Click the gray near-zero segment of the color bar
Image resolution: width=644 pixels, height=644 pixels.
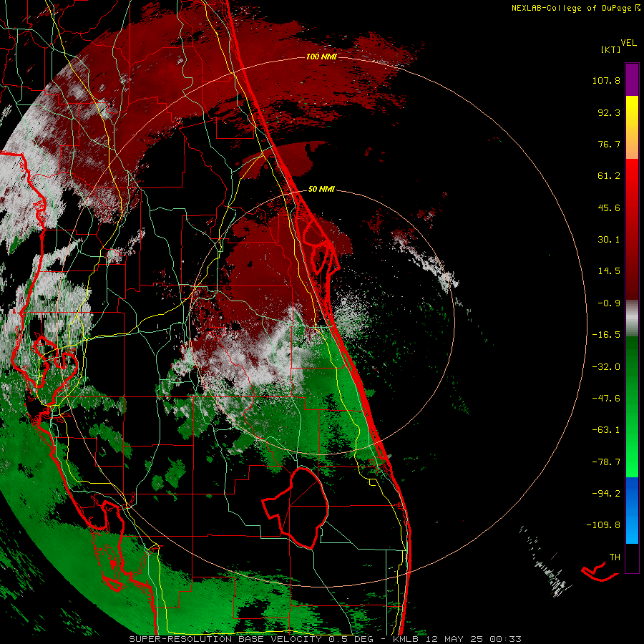click(632, 318)
